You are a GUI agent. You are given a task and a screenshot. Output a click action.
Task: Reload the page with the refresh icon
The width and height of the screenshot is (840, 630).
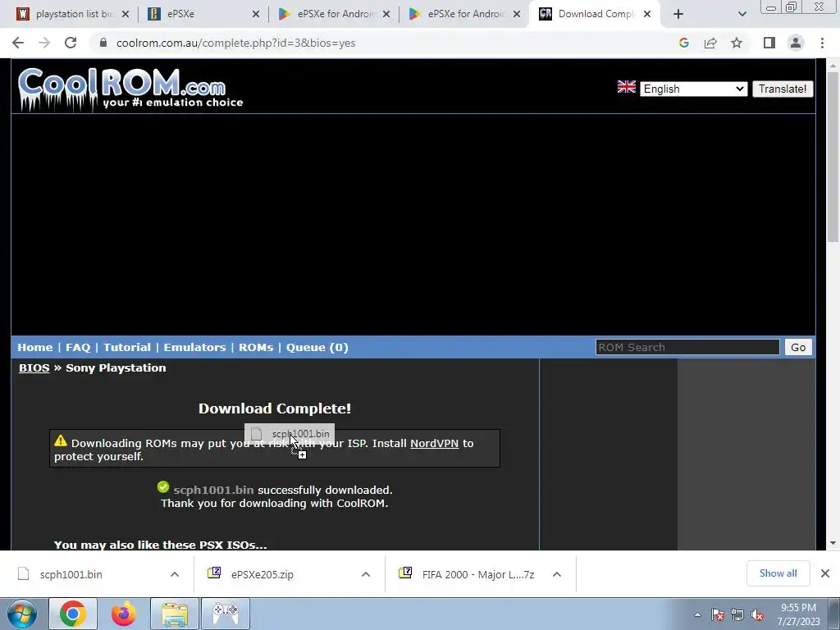point(71,43)
